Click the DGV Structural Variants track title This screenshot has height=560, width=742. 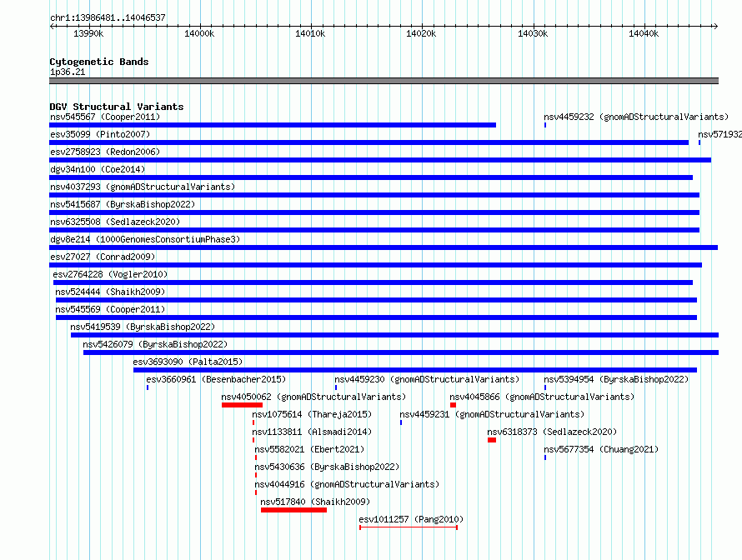pos(117,107)
